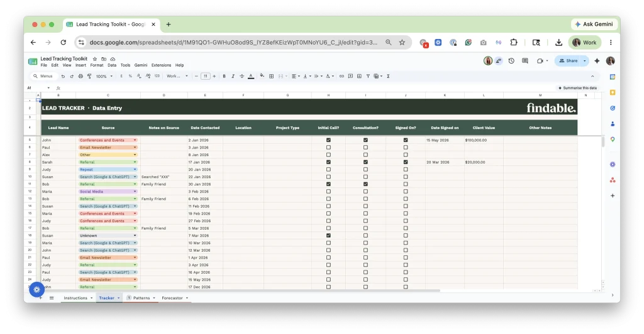Uncheck Signed On for John
This screenshot has width=644, height=334.
tap(406, 140)
